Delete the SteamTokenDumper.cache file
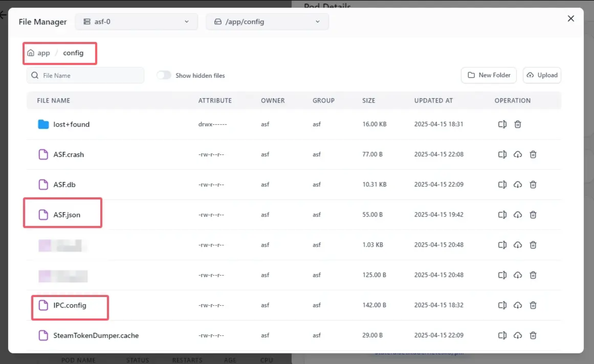The image size is (594, 364). pos(533,335)
